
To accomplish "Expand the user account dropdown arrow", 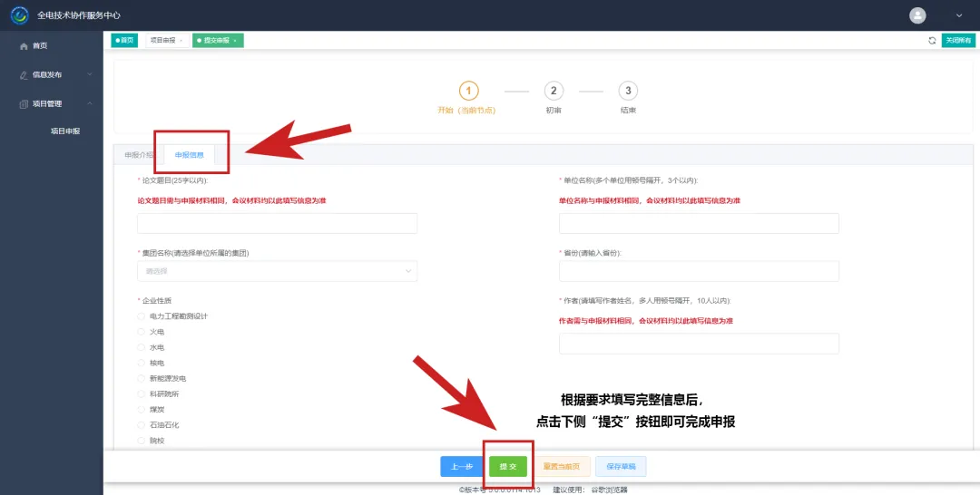I will (x=959, y=15).
